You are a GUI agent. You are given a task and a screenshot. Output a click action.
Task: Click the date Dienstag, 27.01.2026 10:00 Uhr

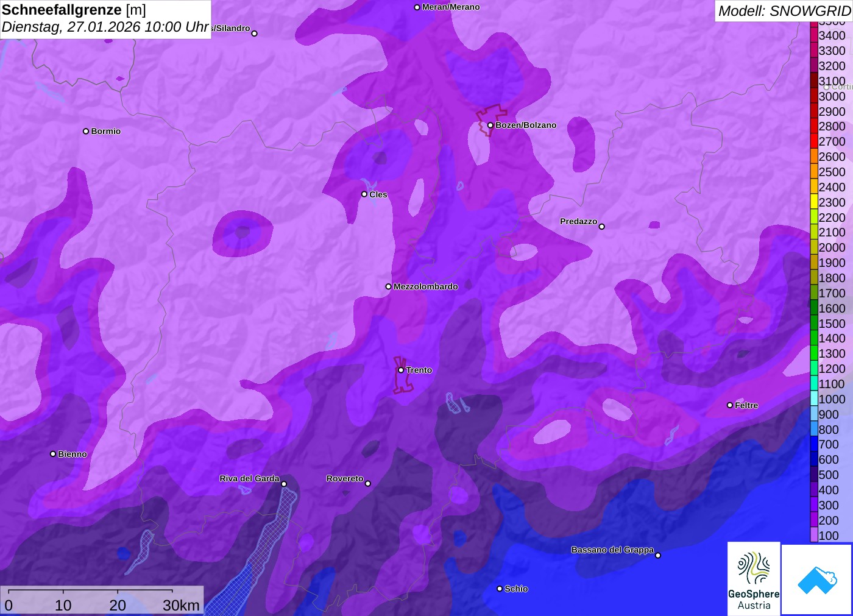click(x=105, y=27)
